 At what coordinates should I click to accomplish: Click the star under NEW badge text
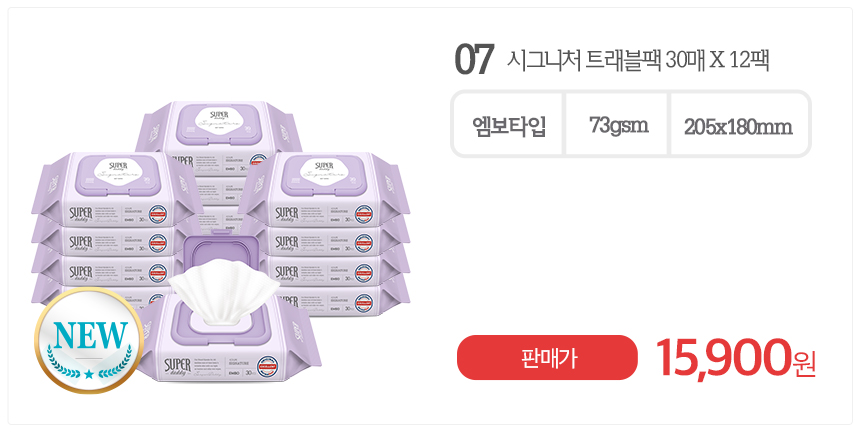pos(89,374)
